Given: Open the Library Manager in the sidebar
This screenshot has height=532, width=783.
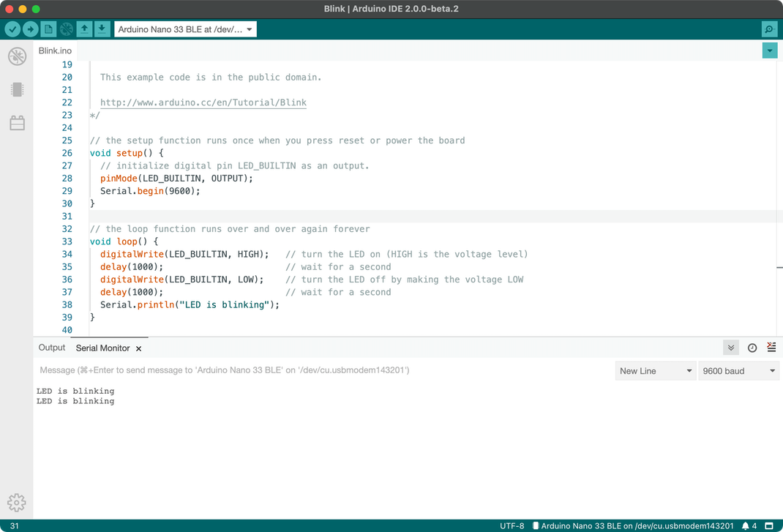Looking at the screenshot, I should (17, 123).
